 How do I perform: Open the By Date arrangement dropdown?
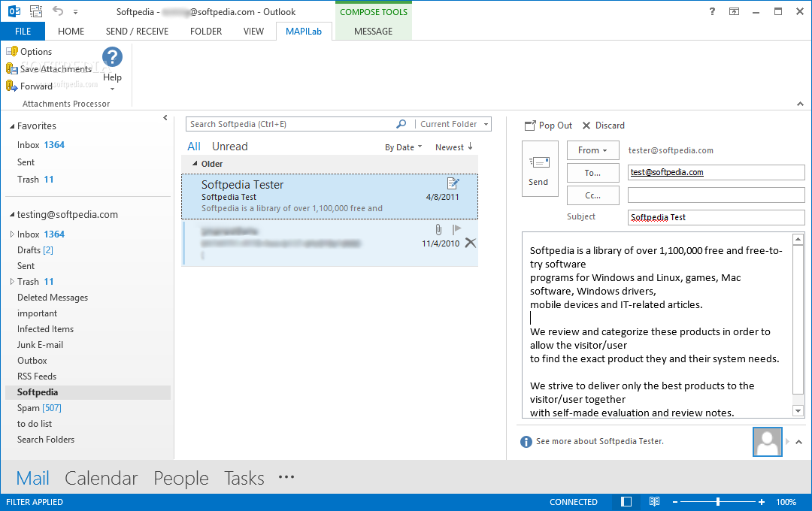tap(404, 147)
